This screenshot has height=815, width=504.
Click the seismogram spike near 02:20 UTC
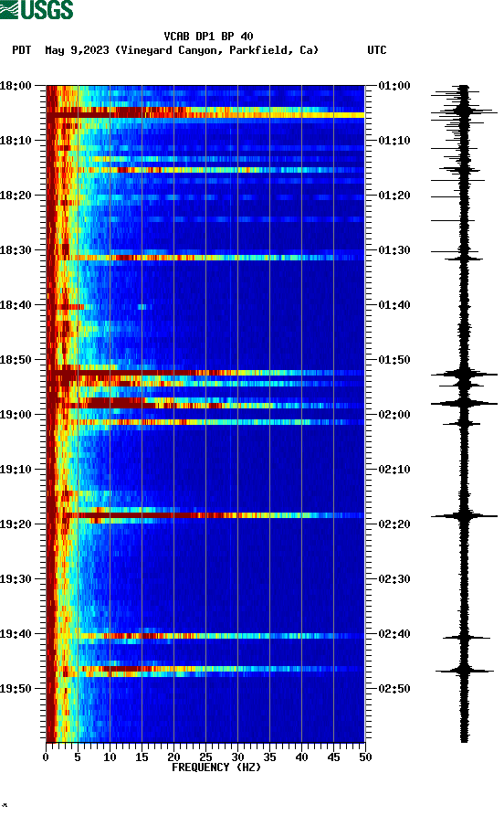[x=464, y=516]
